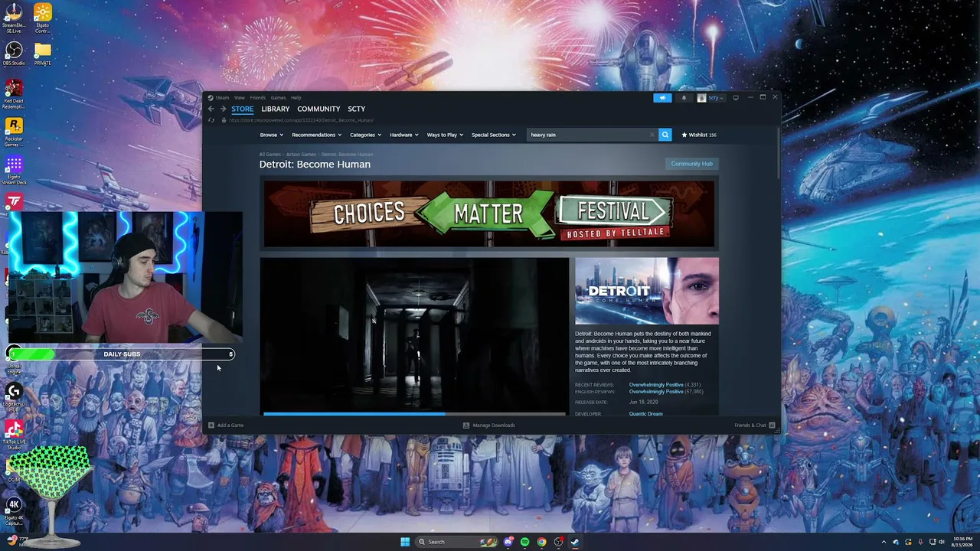The height and width of the screenshot is (551, 980).
Task: Open the Choices Matter Festival banner
Action: click(489, 214)
